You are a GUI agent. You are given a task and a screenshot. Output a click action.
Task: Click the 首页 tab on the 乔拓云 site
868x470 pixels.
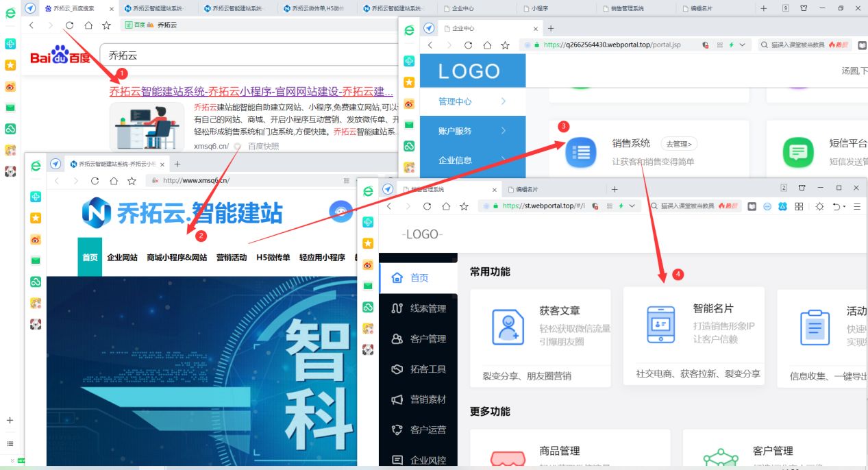point(90,258)
